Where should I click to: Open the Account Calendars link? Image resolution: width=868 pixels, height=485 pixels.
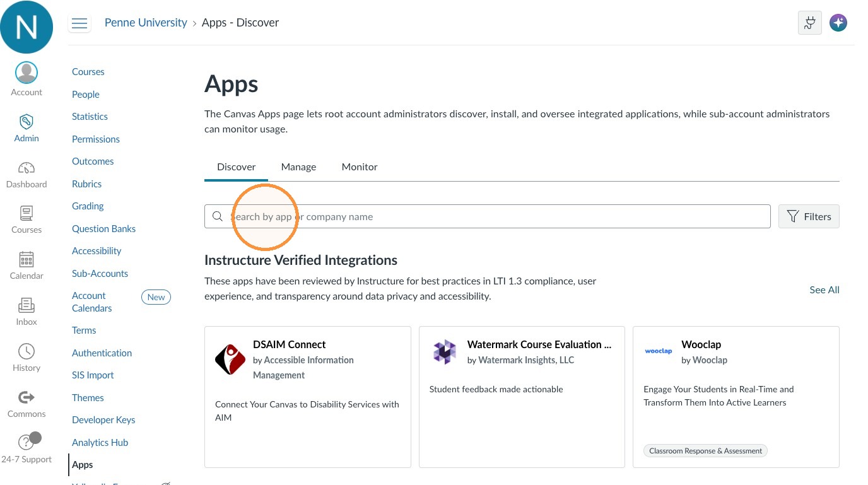point(92,302)
